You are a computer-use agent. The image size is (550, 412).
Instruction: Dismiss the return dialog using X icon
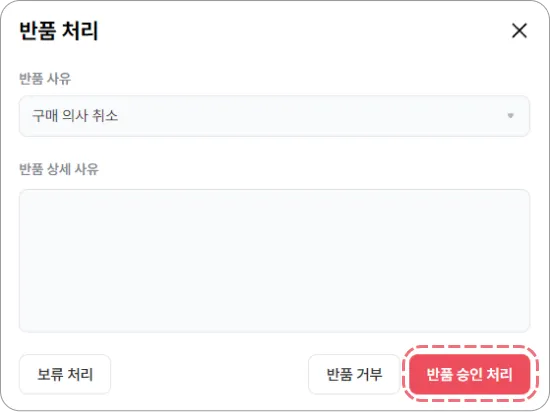[x=519, y=31]
